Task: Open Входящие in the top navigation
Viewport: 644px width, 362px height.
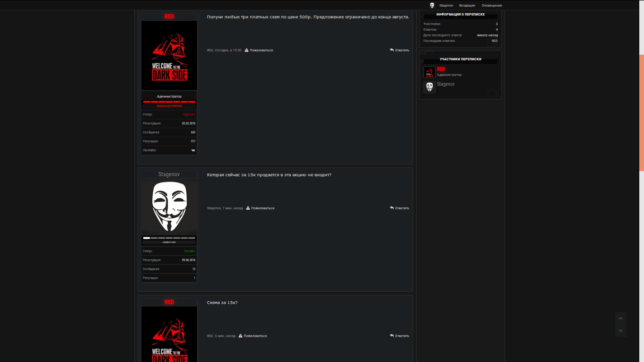Action: [x=467, y=5]
